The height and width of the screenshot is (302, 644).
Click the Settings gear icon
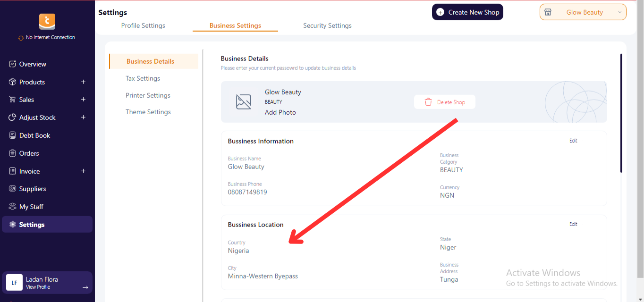pyautogui.click(x=13, y=225)
